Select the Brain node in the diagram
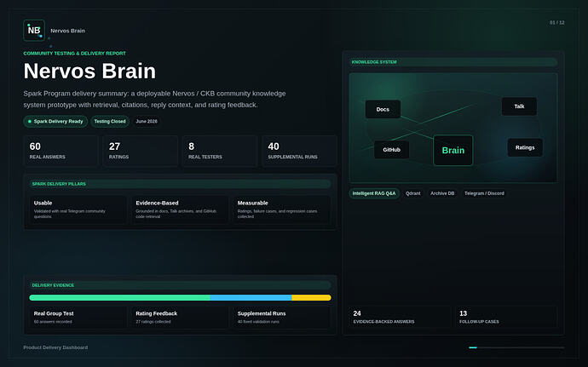The image size is (588, 367). click(x=453, y=151)
